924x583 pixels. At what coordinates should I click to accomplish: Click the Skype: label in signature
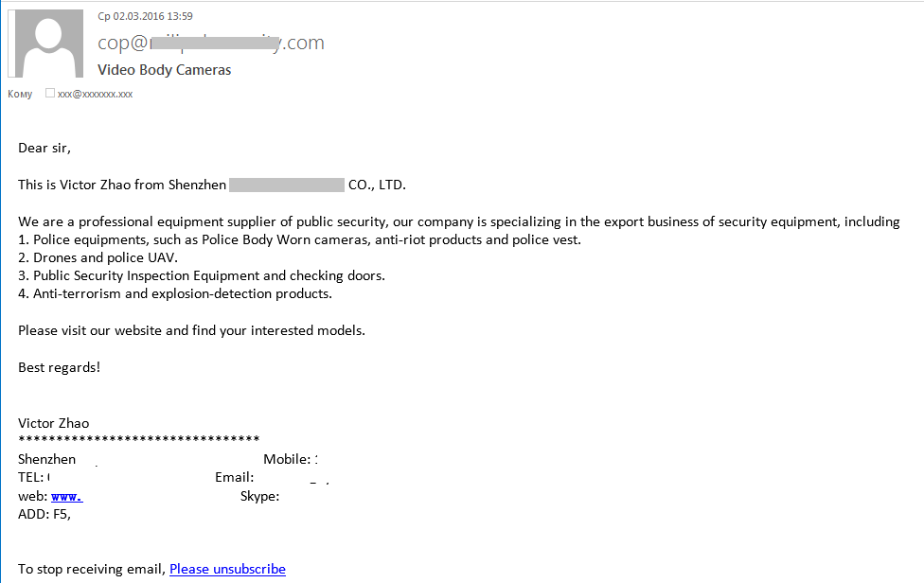coord(259,497)
